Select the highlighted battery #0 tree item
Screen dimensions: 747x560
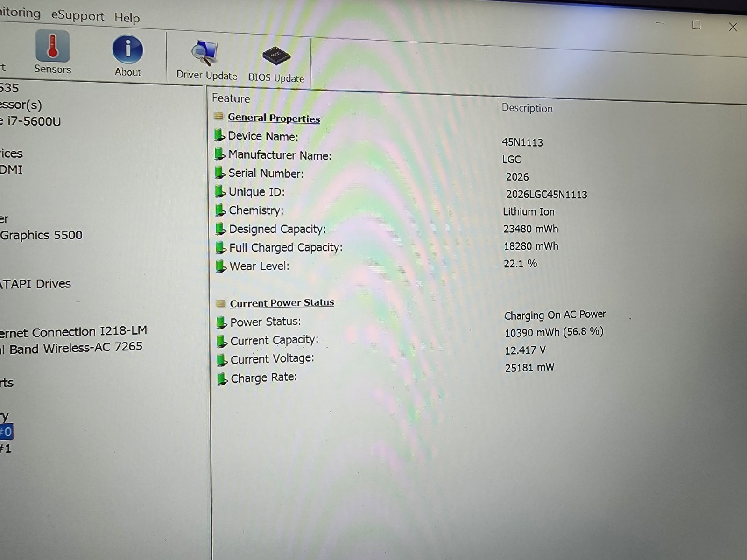pos(6,432)
